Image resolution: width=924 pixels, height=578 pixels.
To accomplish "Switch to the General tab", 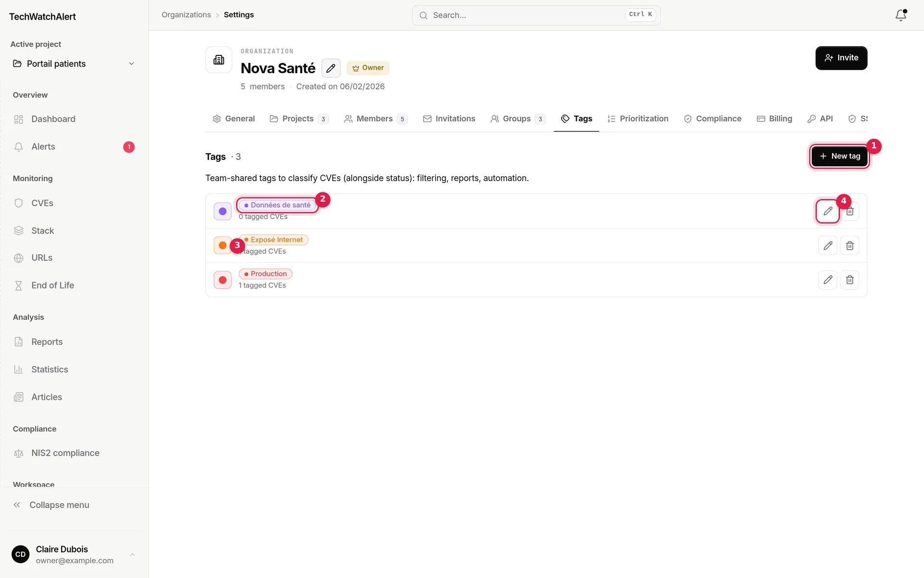I will tap(234, 119).
